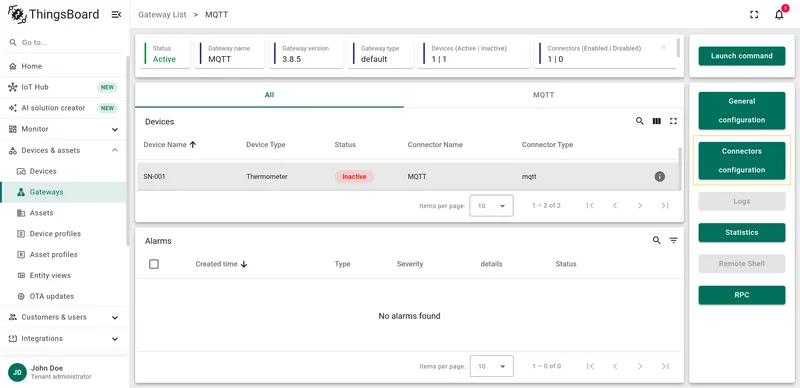Open Statistics button

742,232
